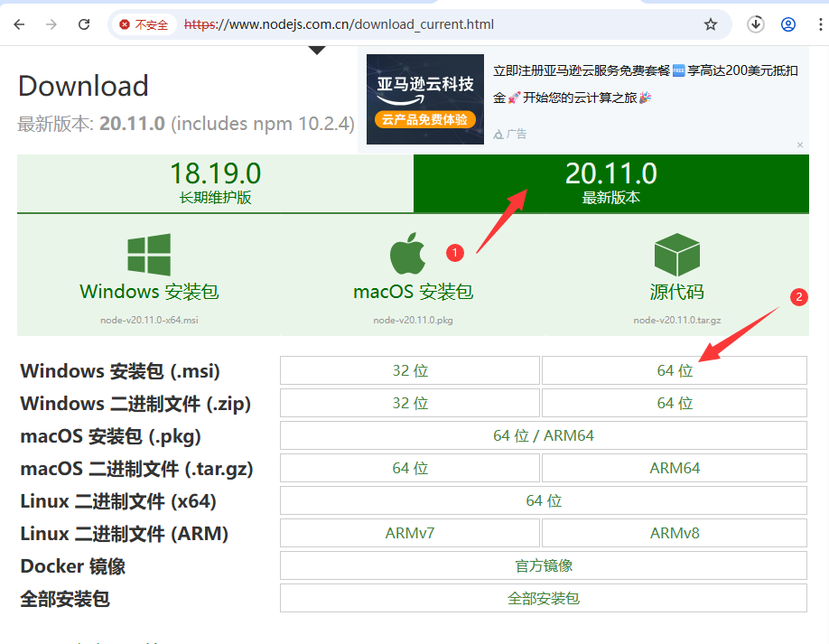The width and height of the screenshot is (829, 644).
Task: Click the macOS 二进制文件 (.tar.gz) row label
Action: 136,469
